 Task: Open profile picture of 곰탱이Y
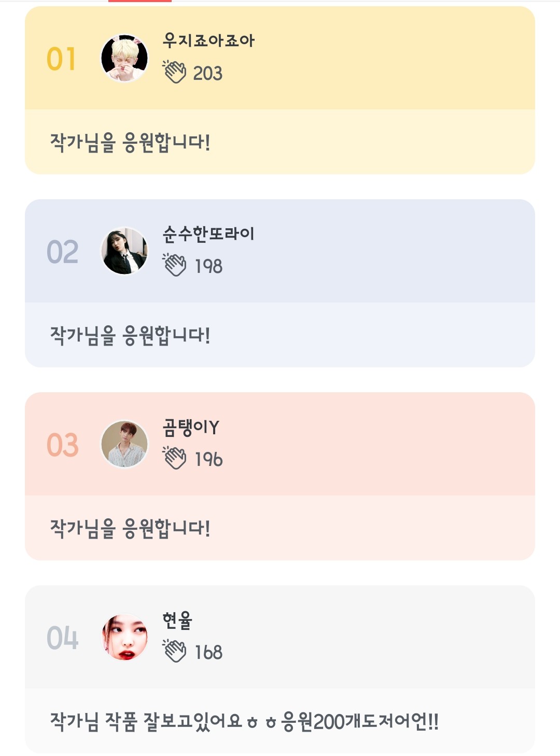124,444
